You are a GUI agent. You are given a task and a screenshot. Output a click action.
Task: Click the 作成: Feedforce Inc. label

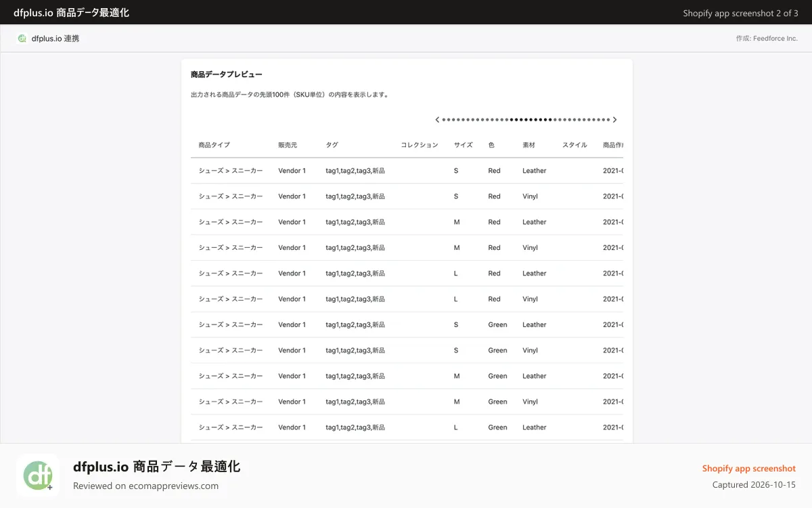coord(767,39)
